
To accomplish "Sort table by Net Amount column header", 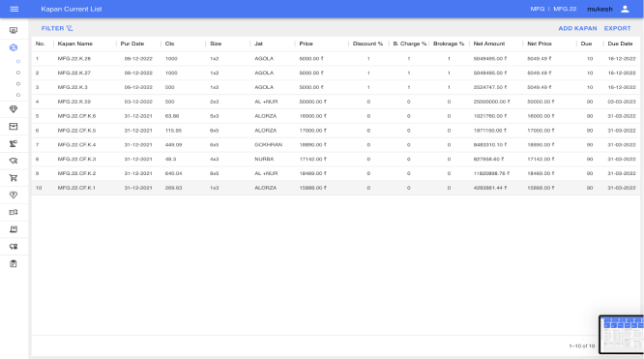I will pyautogui.click(x=488, y=44).
